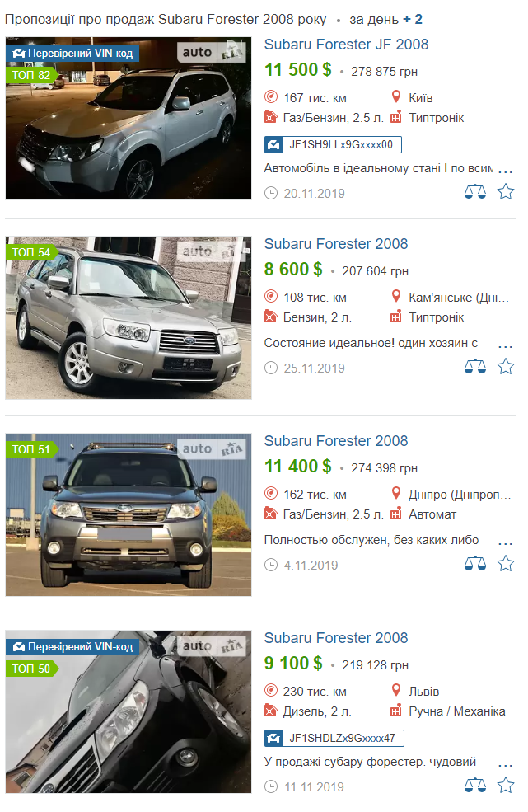
Task: Open photo of grey Forester ТОП 51
Action: coord(128,514)
